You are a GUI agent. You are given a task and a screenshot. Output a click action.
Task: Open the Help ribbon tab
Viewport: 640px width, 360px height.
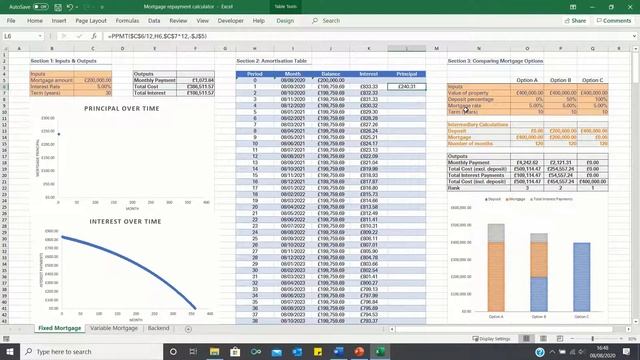[258, 21]
